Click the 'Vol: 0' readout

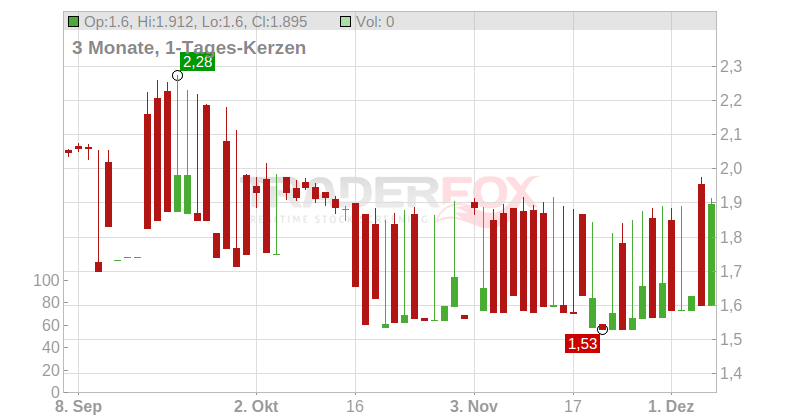pyautogui.click(x=374, y=21)
